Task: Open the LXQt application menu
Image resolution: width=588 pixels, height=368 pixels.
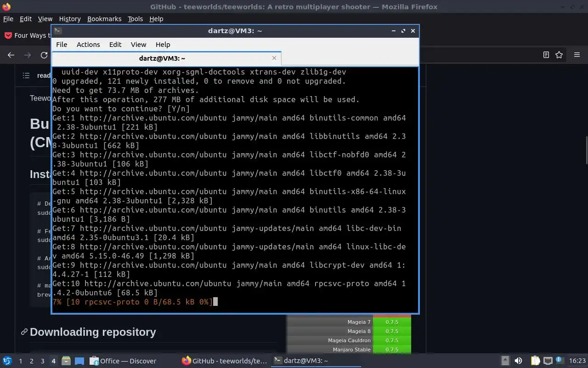Action: (7, 361)
